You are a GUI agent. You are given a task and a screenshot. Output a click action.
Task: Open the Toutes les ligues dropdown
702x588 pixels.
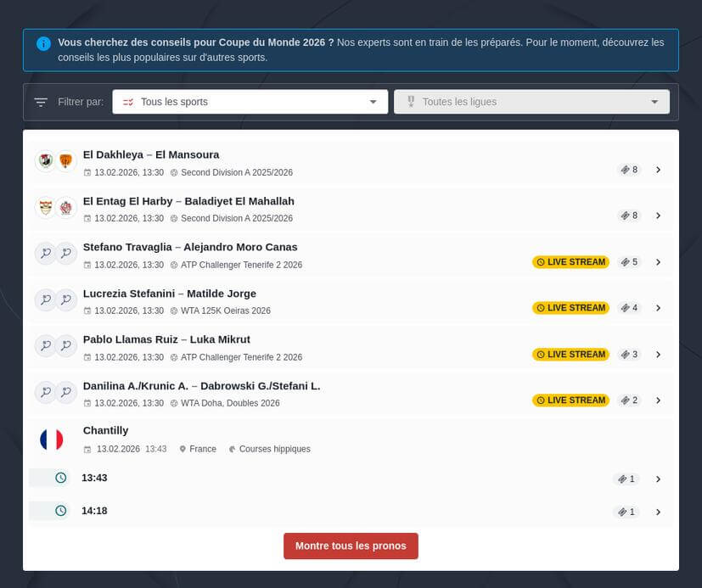(531, 102)
